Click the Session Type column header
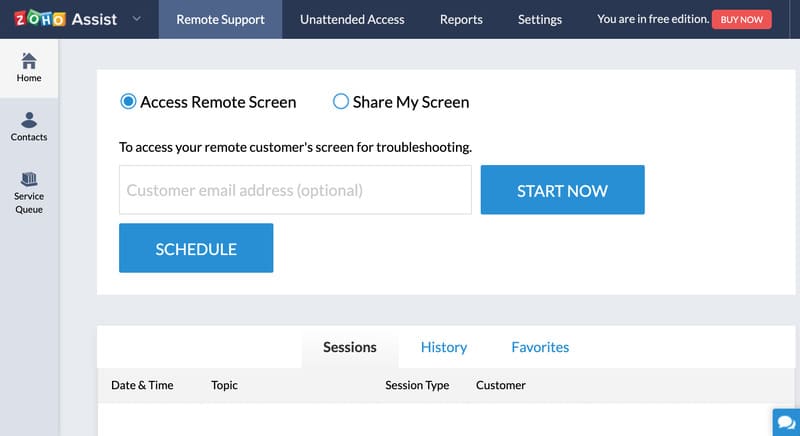This screenshot has height=436, width=800. [417, 385]
